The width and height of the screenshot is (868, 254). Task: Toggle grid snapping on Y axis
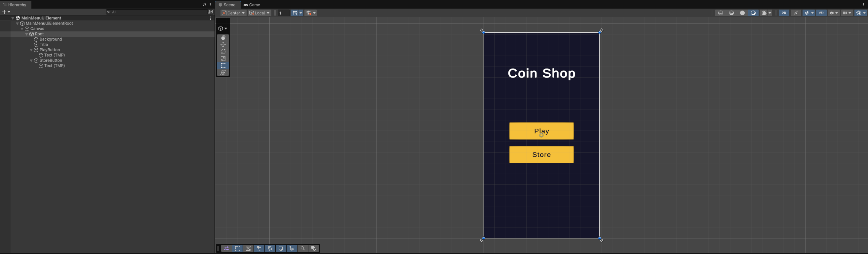[295, 13]
